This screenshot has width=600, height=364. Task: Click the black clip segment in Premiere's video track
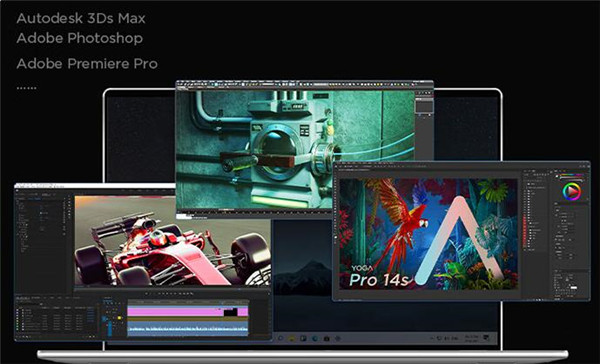pyautogui.click(x=230, y=312)
